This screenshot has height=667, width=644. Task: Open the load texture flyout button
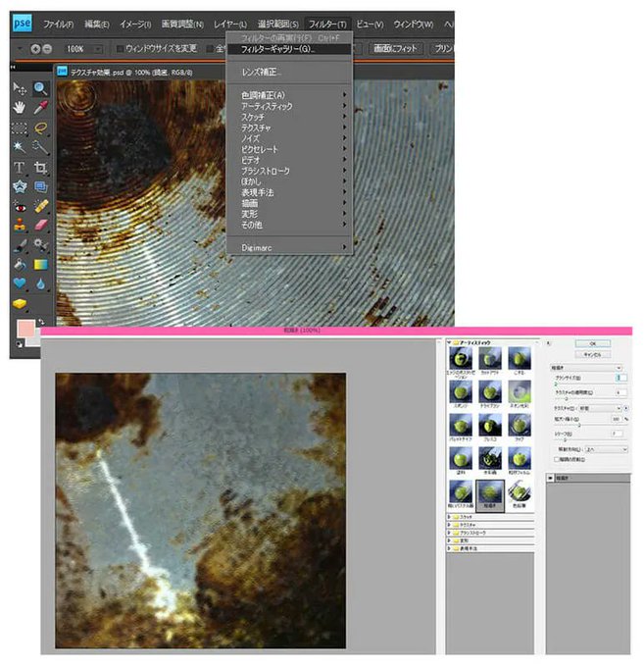tap(626, 408)
